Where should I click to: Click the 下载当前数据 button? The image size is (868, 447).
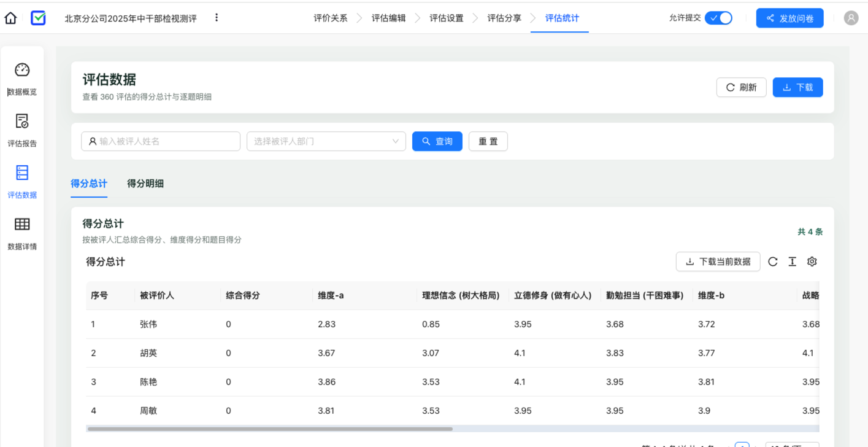pos(718,262)
